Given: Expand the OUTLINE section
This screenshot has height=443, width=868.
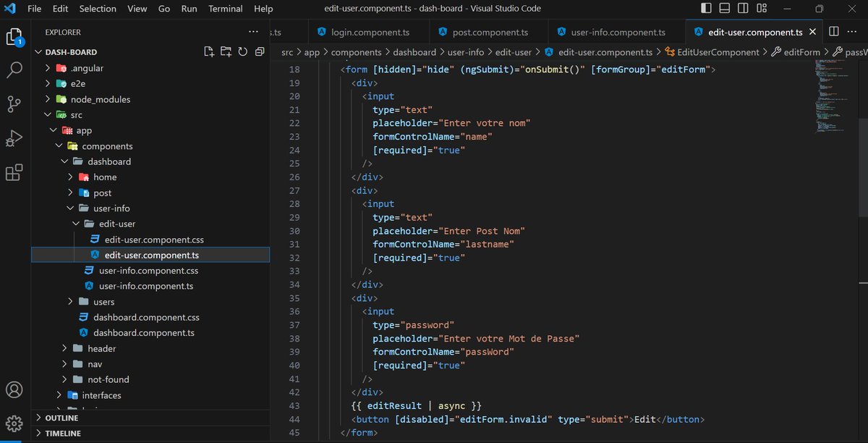Looking at the screenshot, I should click(150, 418).
